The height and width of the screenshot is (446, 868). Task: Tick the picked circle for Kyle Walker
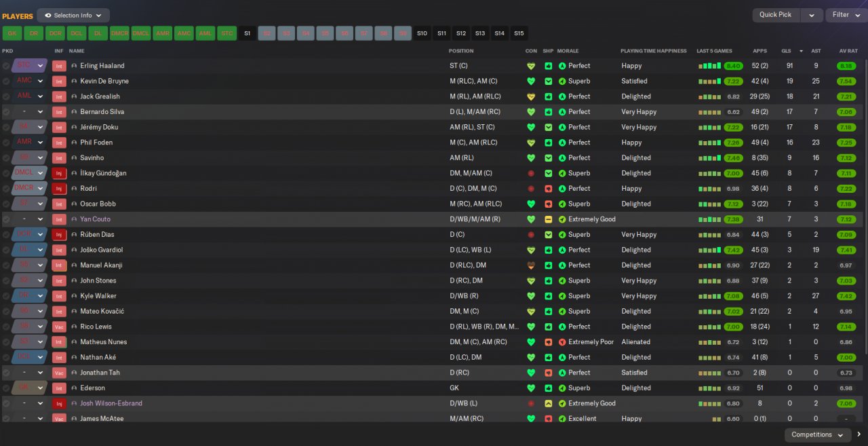point(6,296)
